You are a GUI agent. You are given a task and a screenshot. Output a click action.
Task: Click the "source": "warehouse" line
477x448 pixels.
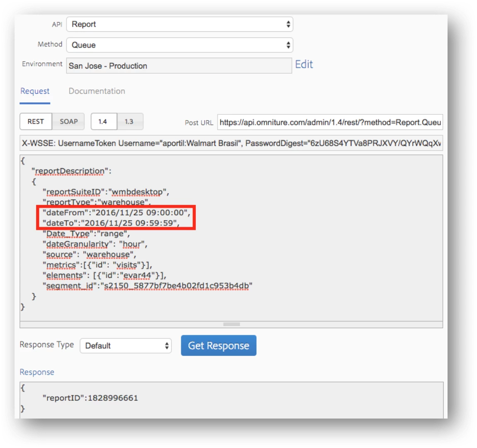point(90,254)
